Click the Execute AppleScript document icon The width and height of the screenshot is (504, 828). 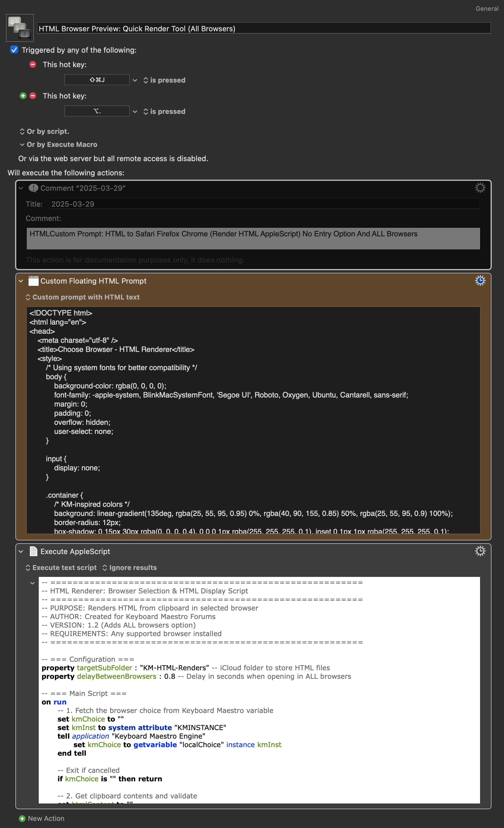tap(33, 552)
